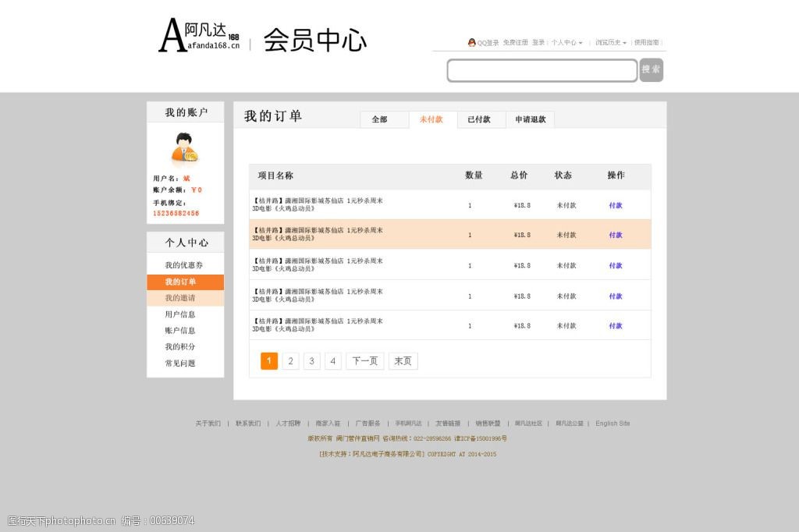Go to page 3 of orders
799x532 pixels.
(311, 360)
